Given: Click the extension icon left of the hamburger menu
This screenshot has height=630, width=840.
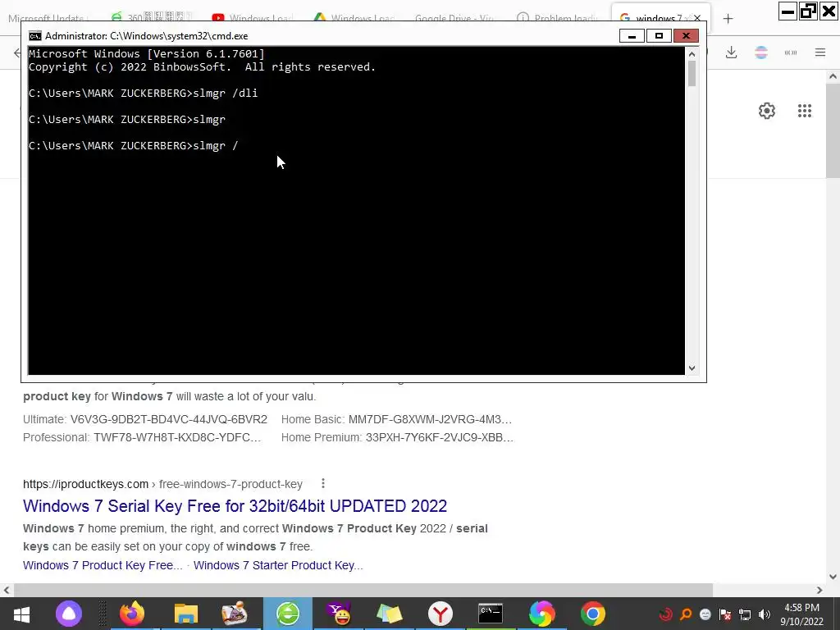Looking at the screenshot, I should click(x=790, y=52).
